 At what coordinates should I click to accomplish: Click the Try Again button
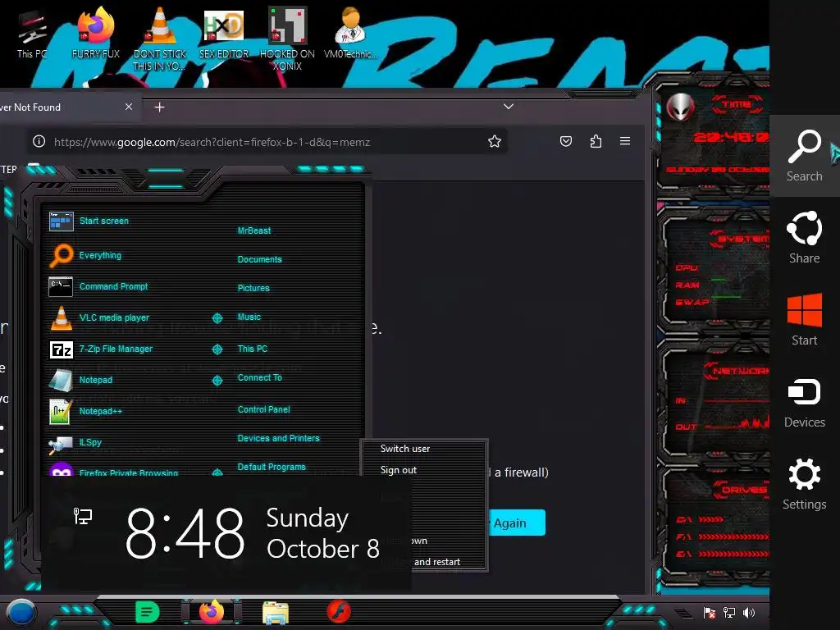[515, 523]
